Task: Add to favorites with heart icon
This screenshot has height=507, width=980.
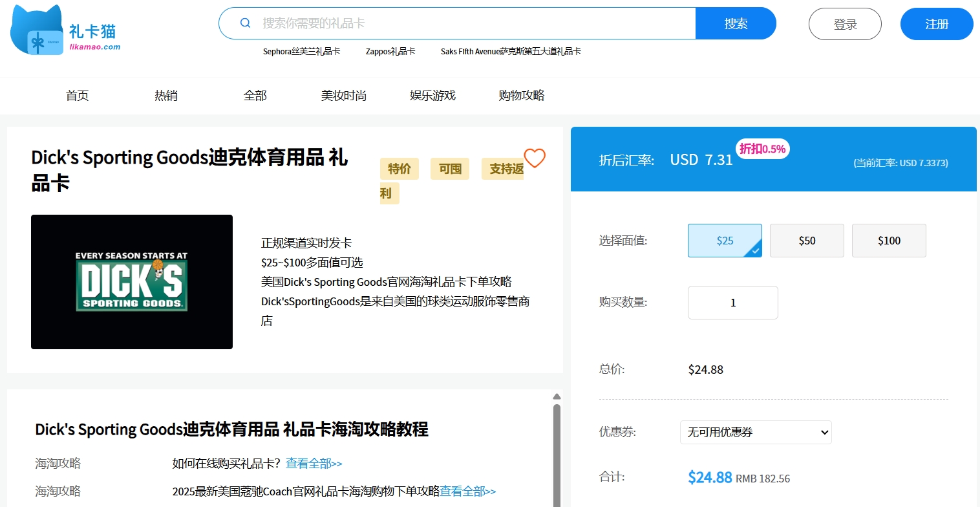Action: coord(535,158)
